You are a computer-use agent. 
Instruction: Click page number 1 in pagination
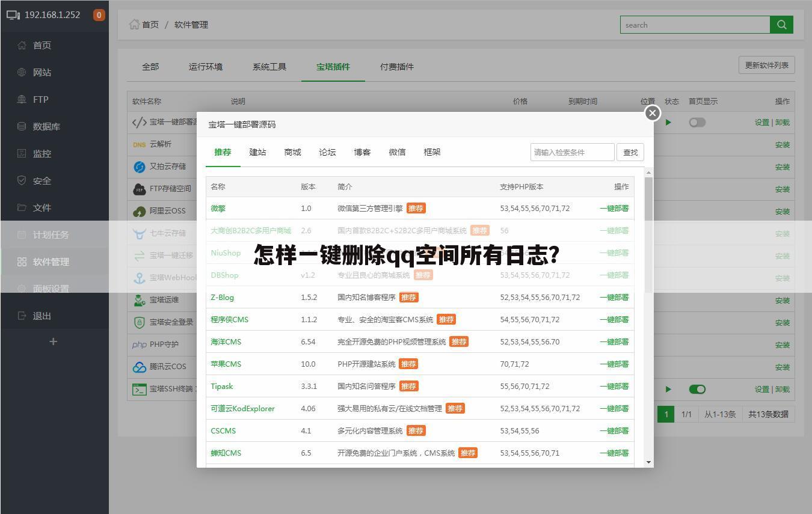point(666,414)
